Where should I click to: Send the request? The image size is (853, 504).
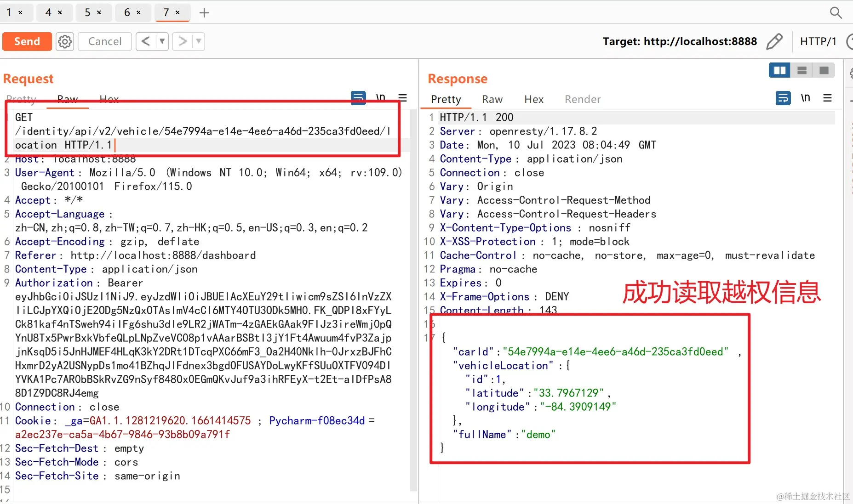27,41
